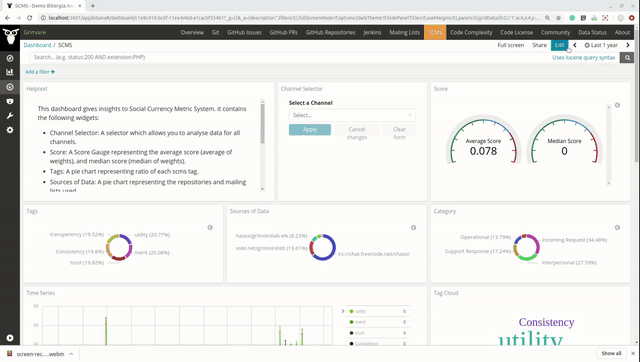Follow the Dashboard breadcrumb link
The height and width of the screenshot is (362, 640).
tap(37, 45)
